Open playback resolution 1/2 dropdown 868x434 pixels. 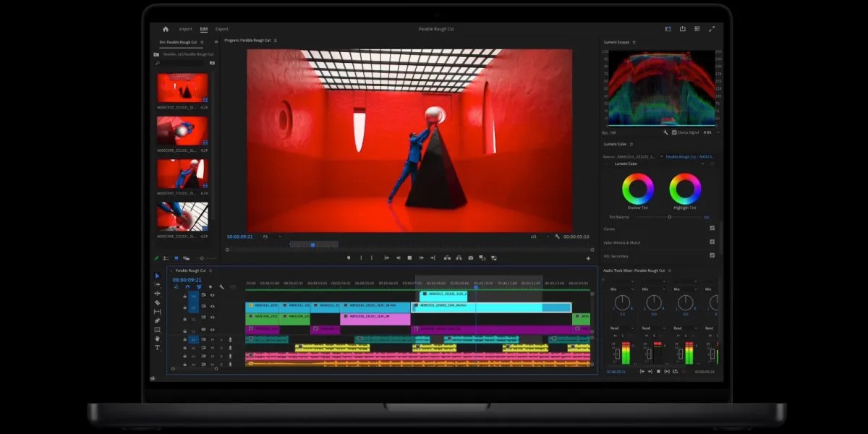[x=537, y=237]
